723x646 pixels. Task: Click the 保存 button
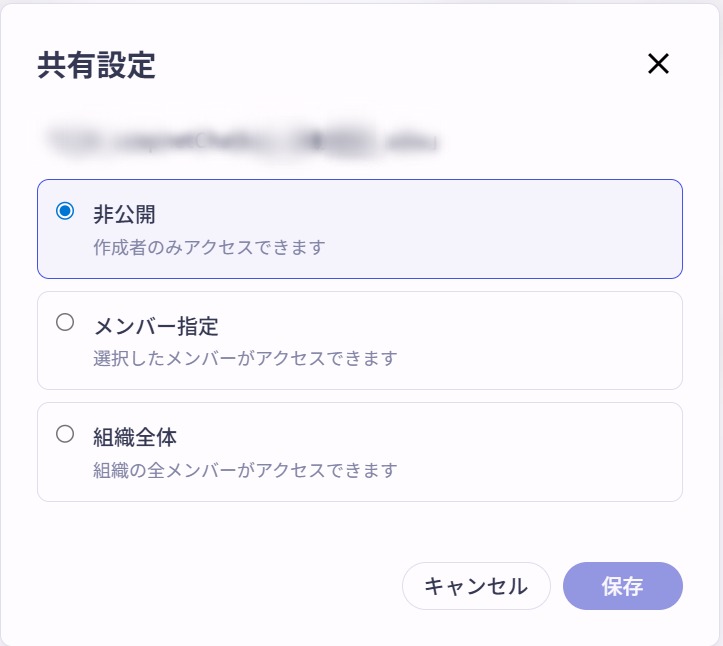(x=622, y=586)
